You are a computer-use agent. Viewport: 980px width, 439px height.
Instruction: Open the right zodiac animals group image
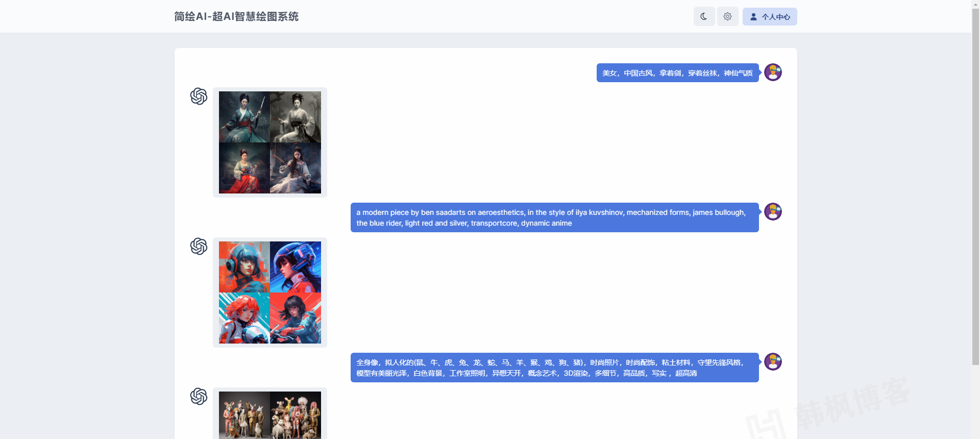click(296, 415)
